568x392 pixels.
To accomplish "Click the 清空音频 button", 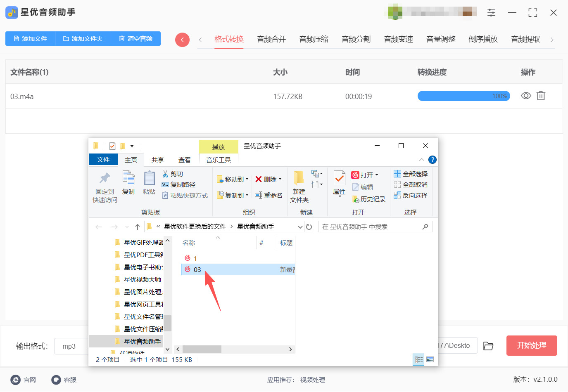I will pyautogui.click(x=136, y=39).
